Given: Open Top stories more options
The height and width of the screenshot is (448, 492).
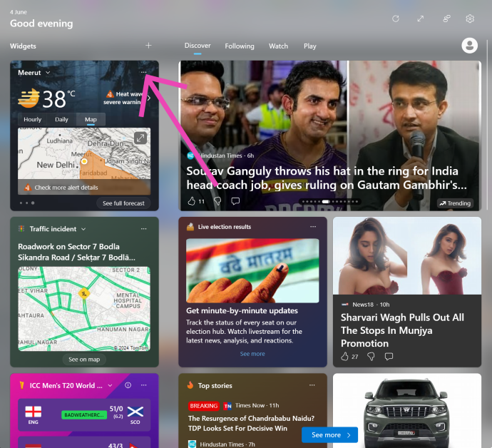Looking at the screenshot, I should tap(312, 385).
